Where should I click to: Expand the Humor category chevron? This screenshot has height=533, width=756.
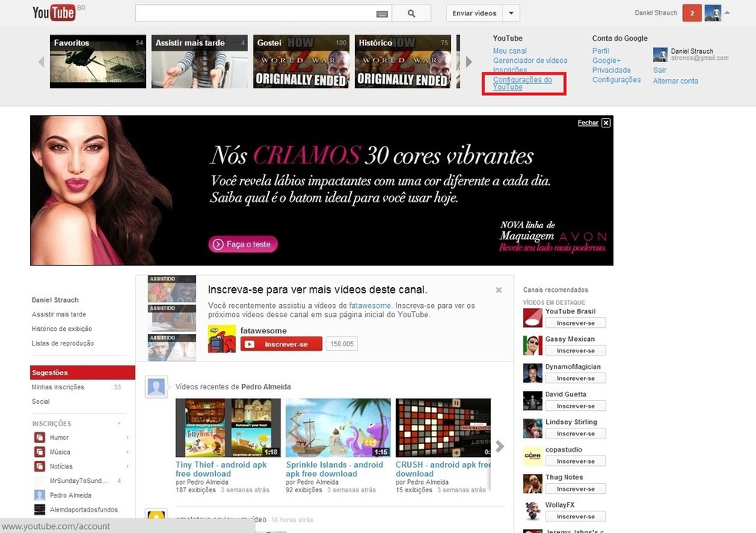128,438
